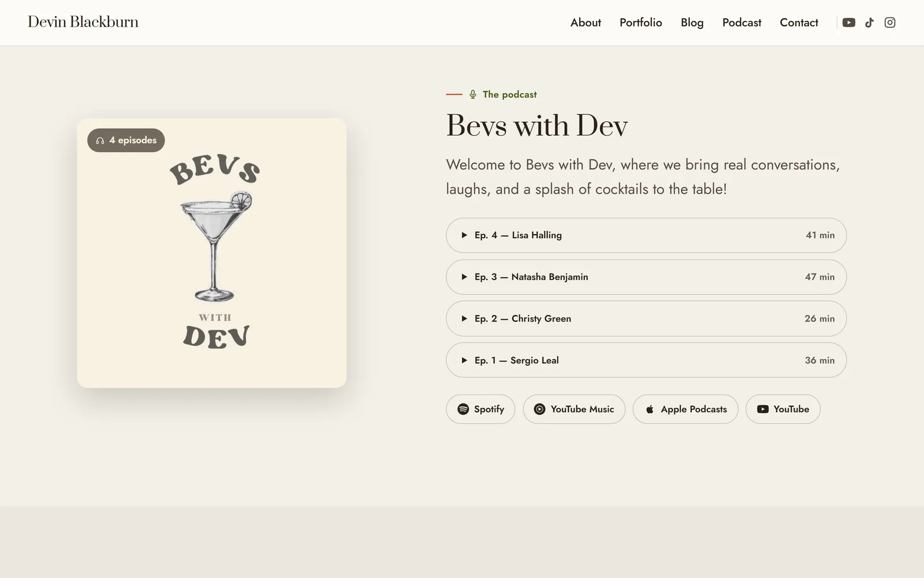Click the Bevs with Dev cover art
The image size is (924, 578).
[211, 253]
